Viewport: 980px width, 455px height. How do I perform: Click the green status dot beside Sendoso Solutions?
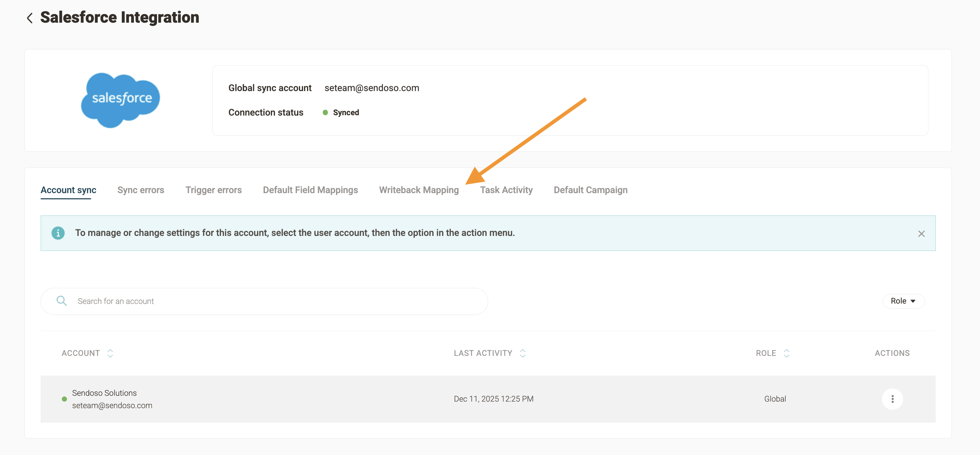[64, 399]
